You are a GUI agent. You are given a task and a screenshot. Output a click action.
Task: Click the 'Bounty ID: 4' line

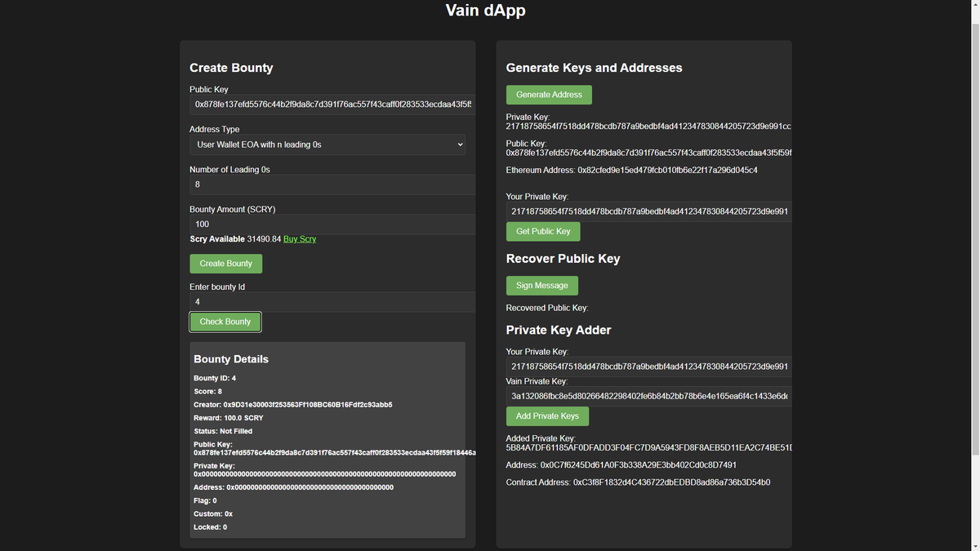click(x=215, y=379)
